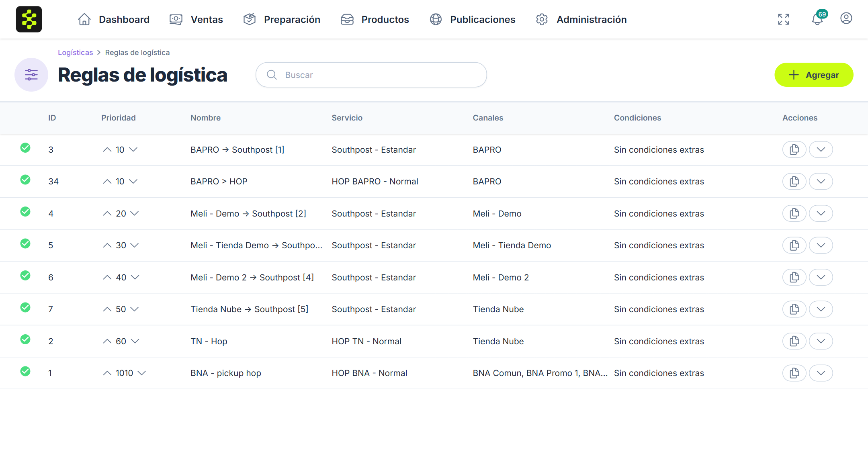The height and width of the screenshot is (458, 868).
Task: Toggle active status of rule ID 5
Action: click(25, 243)
